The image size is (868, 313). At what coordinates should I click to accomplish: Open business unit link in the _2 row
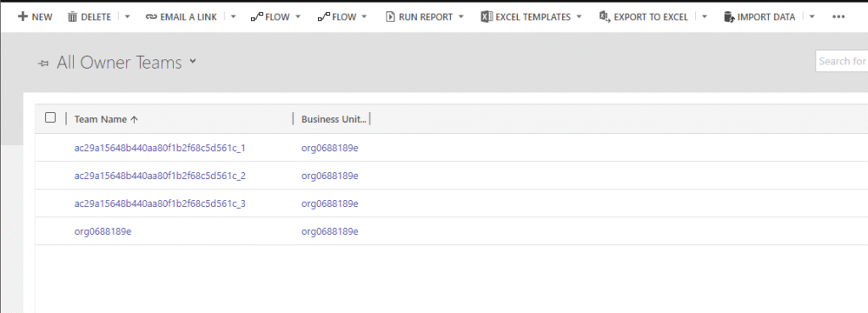click(x=330, y=176)
